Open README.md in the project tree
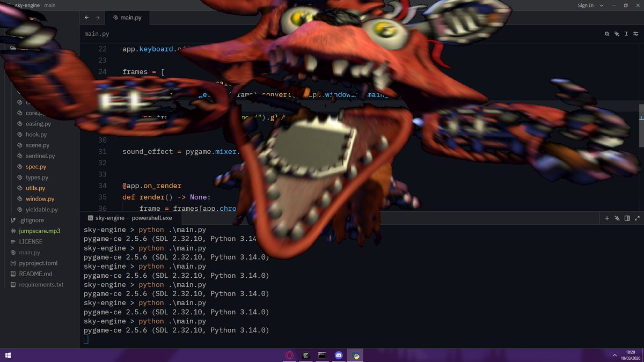This screenshot has height=362, width=644. (35, 274)
